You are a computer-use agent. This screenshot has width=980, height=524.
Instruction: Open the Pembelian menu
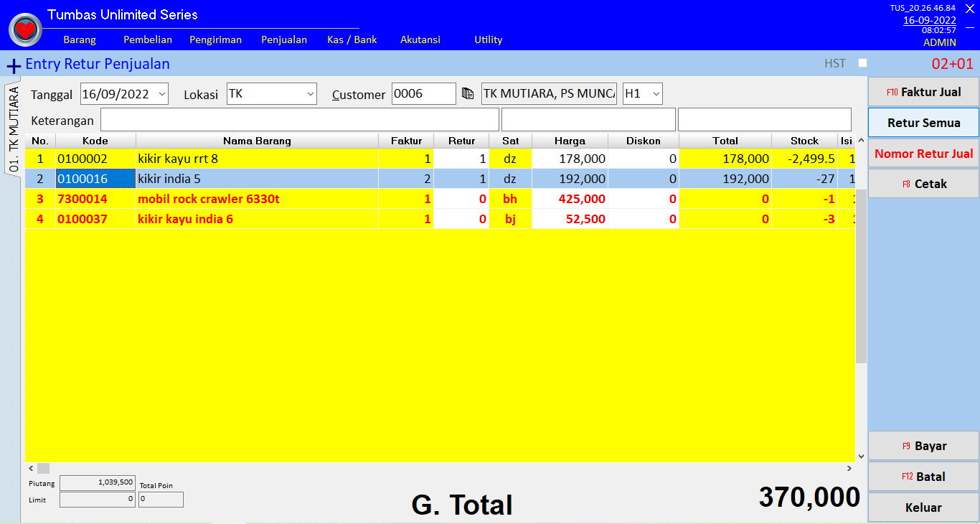click(148, 39)
